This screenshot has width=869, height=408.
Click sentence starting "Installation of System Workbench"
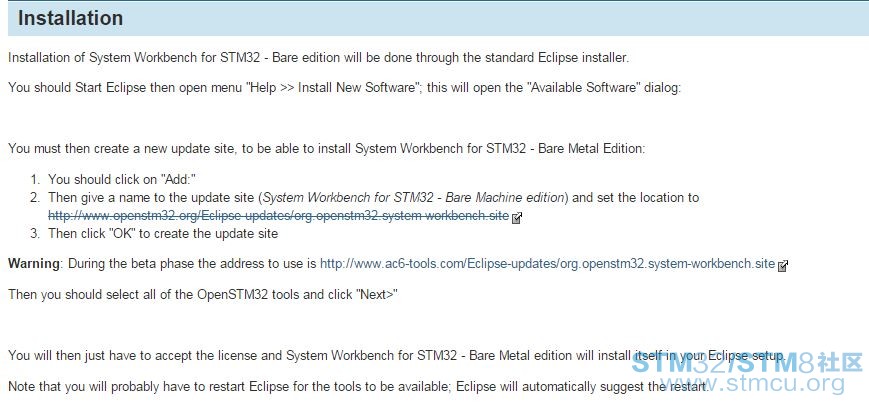pyautogui.click(x=319, y=58)
